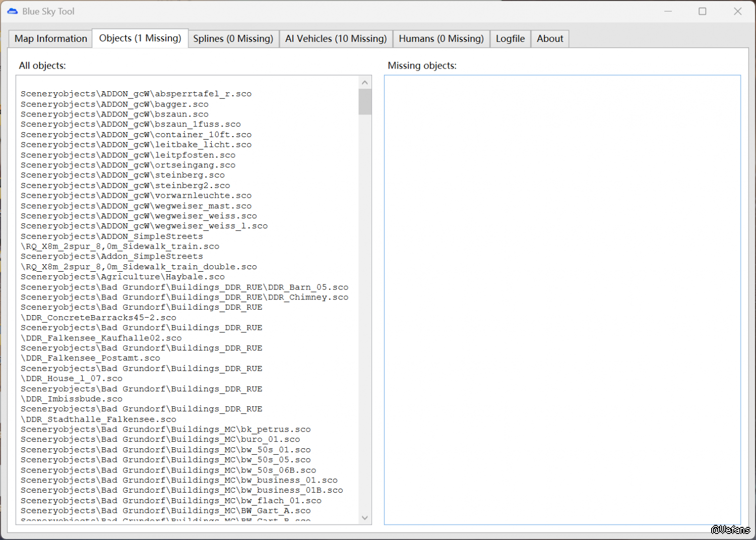Go to the Humans (0 Missing) tab

441,39
